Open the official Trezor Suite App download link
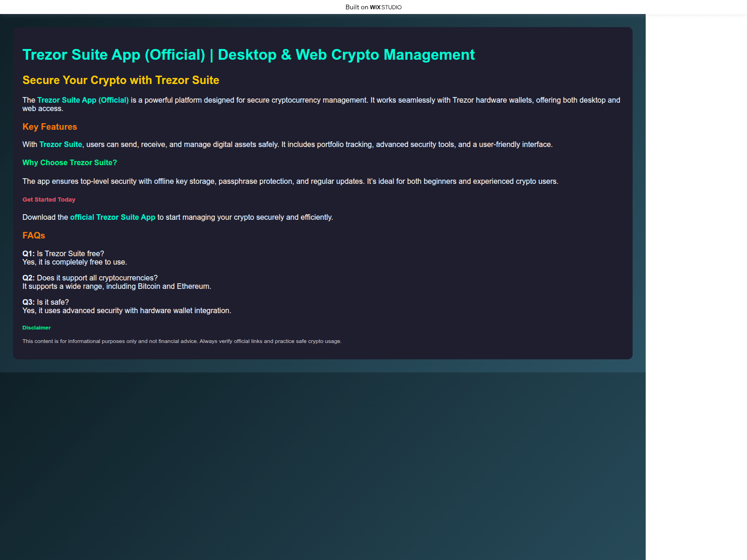This screenshot has height=560, width=747. (x=113, y=217)
